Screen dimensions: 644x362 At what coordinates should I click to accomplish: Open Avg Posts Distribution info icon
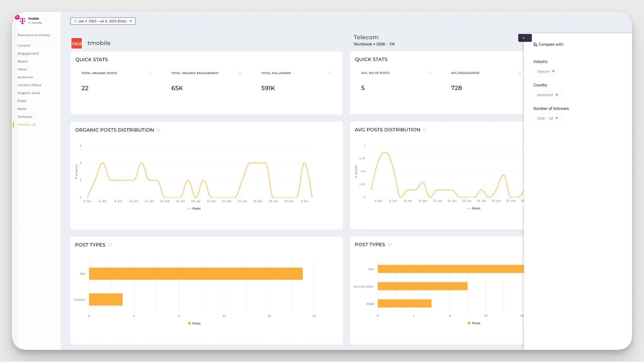click(x=425, y=130)
